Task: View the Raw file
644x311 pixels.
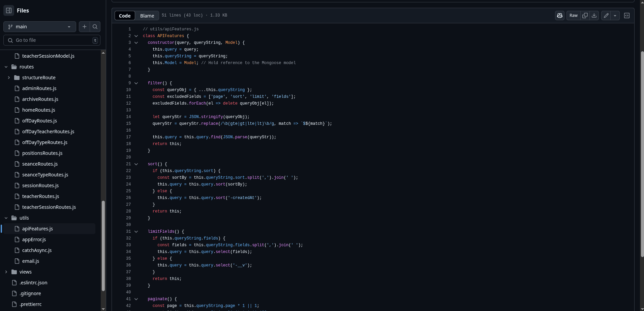Action: 574,16
